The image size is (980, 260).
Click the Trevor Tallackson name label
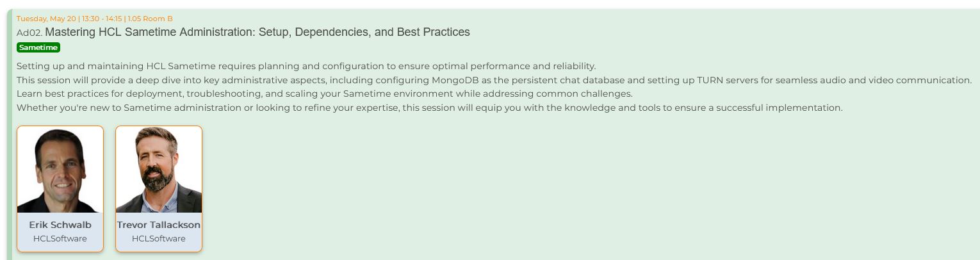159,225
